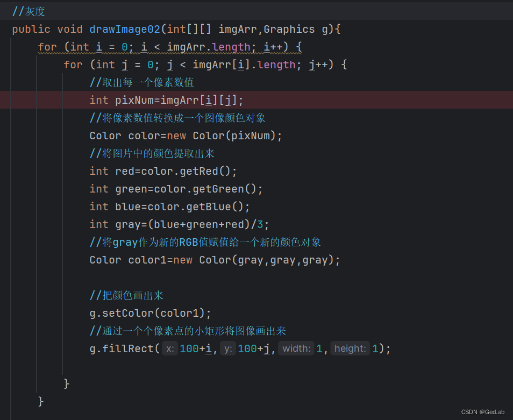Screen dimensions: 513x420
Task: Click the drawImage02 method name
Action: click(125, 29)
